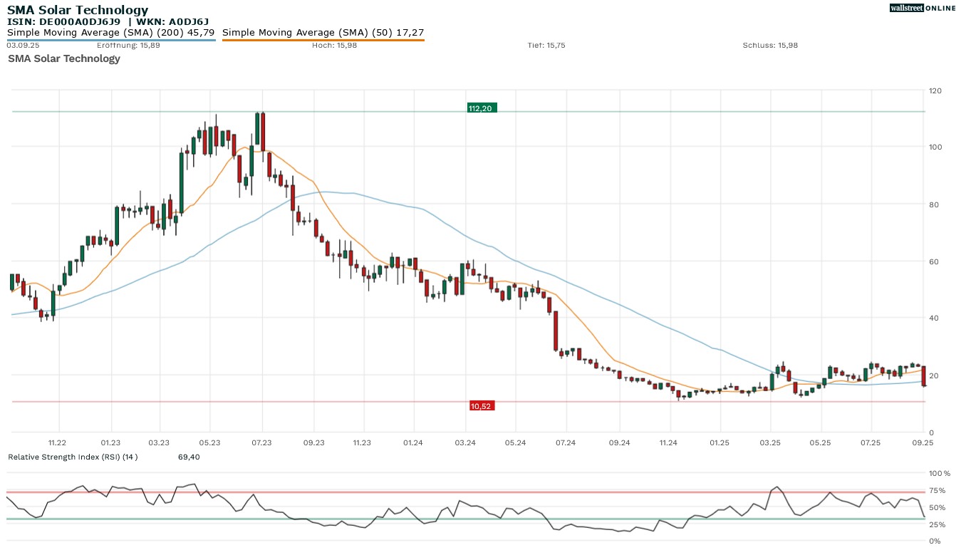Click the 05.24 date axis label

[516, 443]
